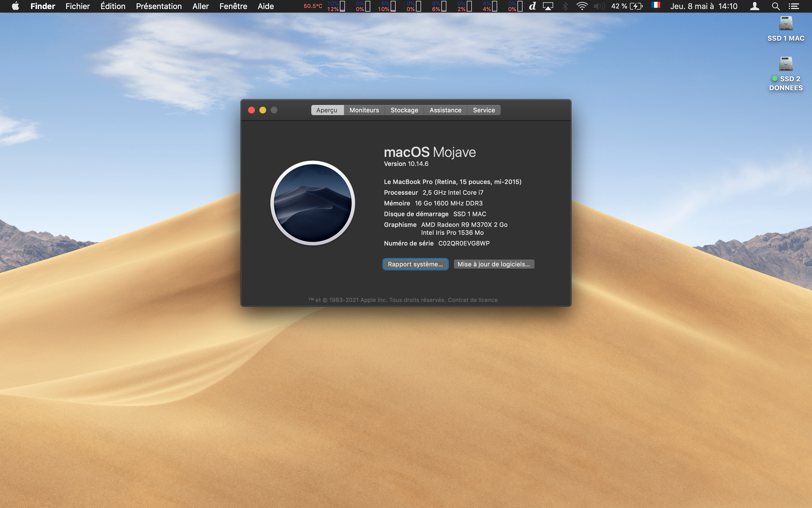Click the stylized d menu bar icon
This screenshot has height=508, width=812.
[x=533, y=6]
